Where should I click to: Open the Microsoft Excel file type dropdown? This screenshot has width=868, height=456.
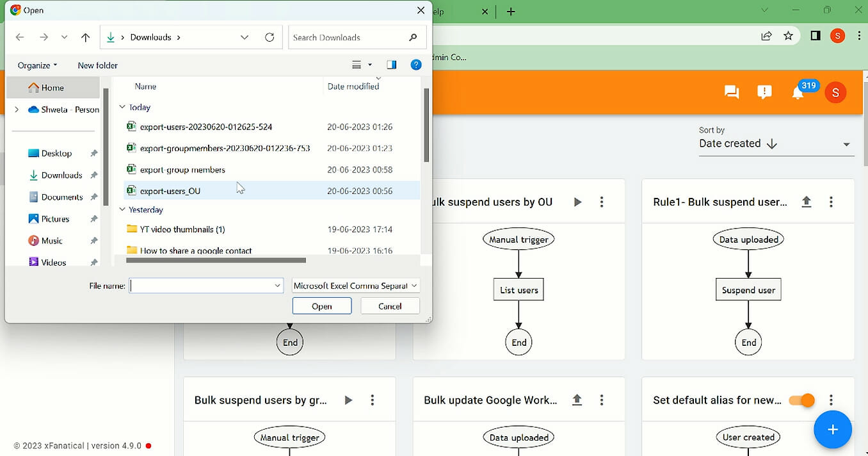pyautogui.click(x=355, y=284)
